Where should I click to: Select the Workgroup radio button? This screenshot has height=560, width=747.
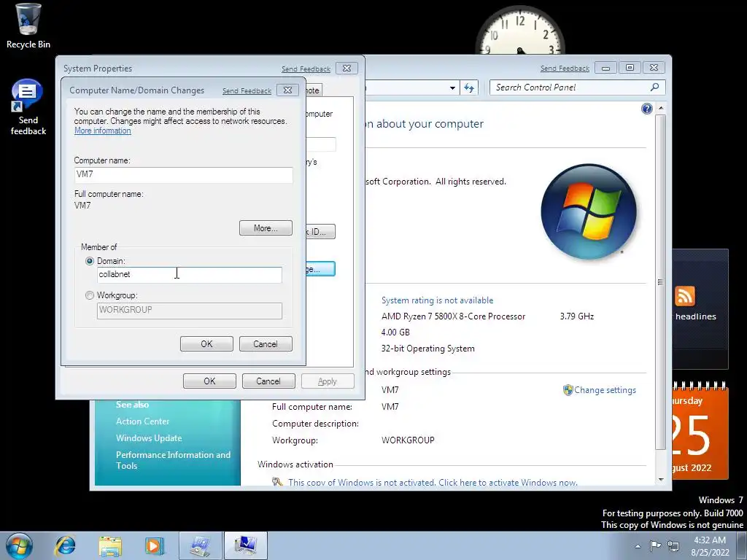click(x=90, y=295)
